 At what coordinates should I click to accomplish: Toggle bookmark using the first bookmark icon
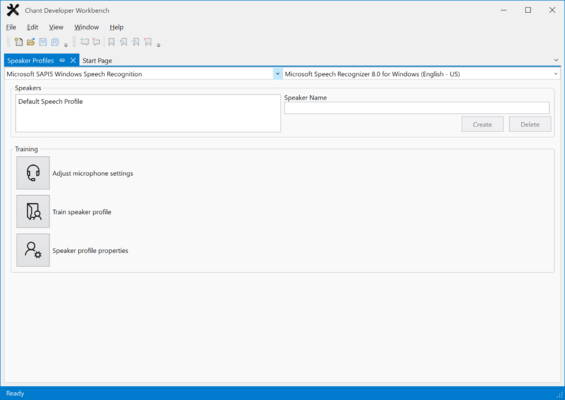[111, 42]
